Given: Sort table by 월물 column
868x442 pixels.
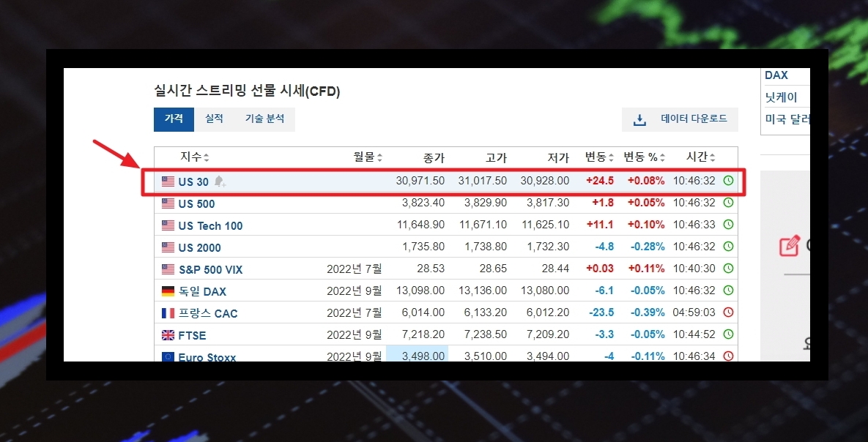Looking at the screenshot, I should (368, 157).
